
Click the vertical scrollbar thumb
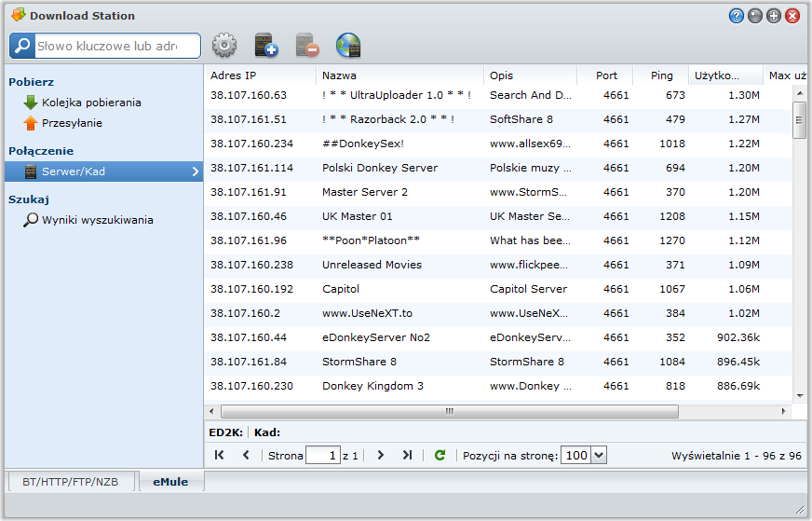799,120
